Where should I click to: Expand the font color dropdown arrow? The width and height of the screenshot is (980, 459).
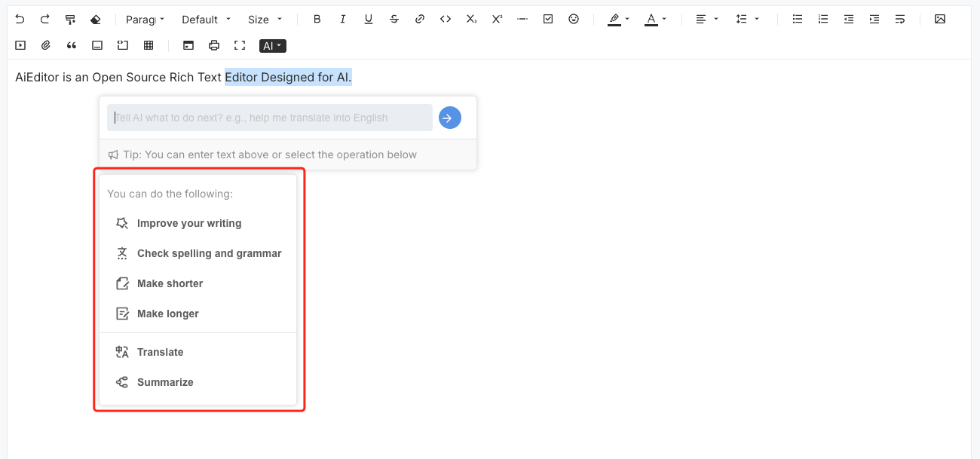pos(664,19)
